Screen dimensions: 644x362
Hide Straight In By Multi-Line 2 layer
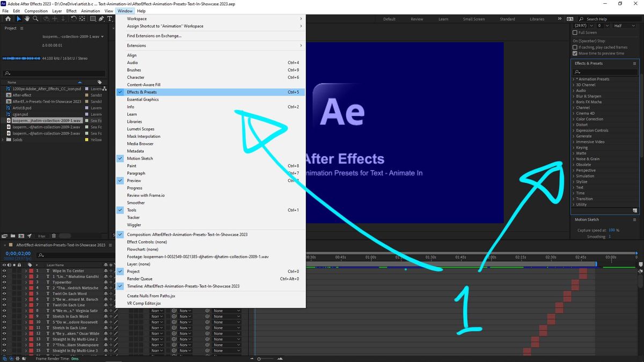pyautogui.click(x=4, y=339)
